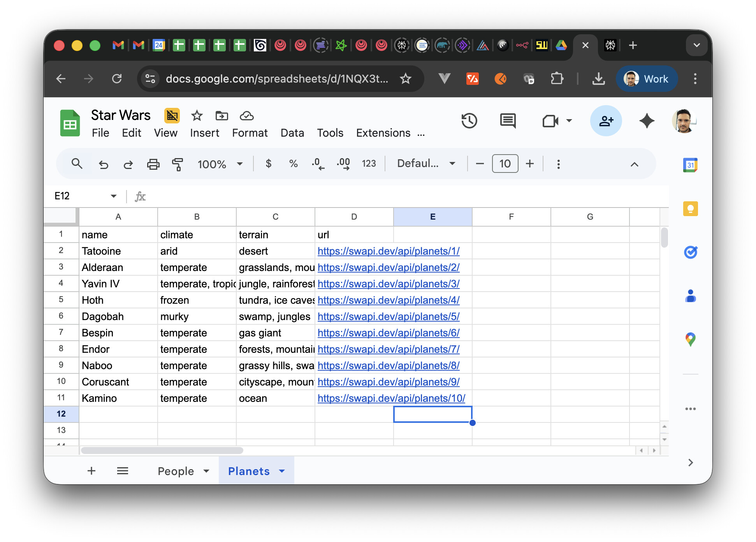The width and height of the screenshot is (756, 542).
Task: Bookmark this page with star icon
Action: tap(406, 79)
